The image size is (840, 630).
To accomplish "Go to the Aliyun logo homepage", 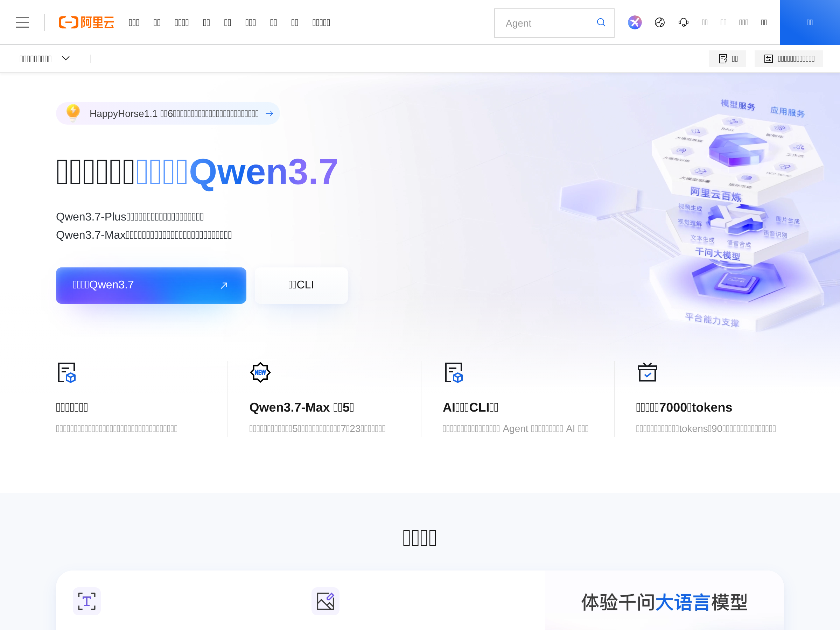I will click(86, 22).
